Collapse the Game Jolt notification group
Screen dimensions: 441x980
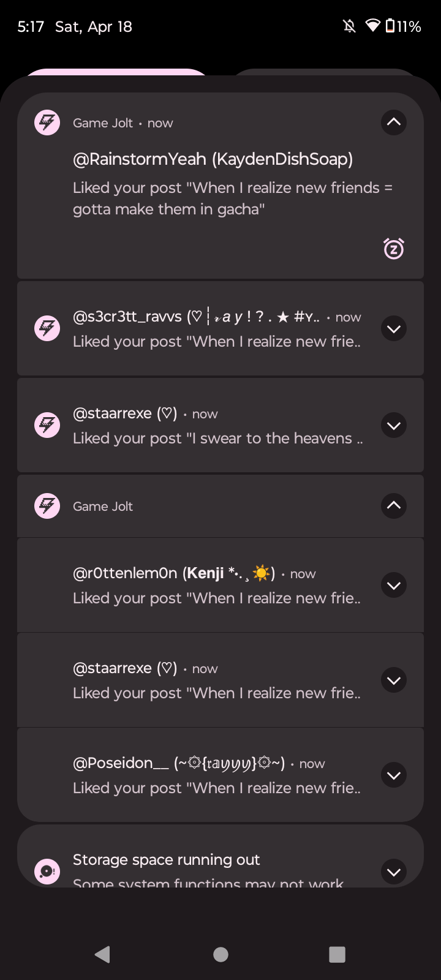click(394, 506)
